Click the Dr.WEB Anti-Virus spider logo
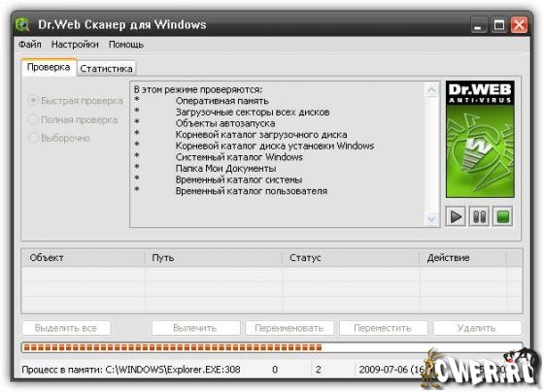Viewport: 544px width, 392px height. 480,140
